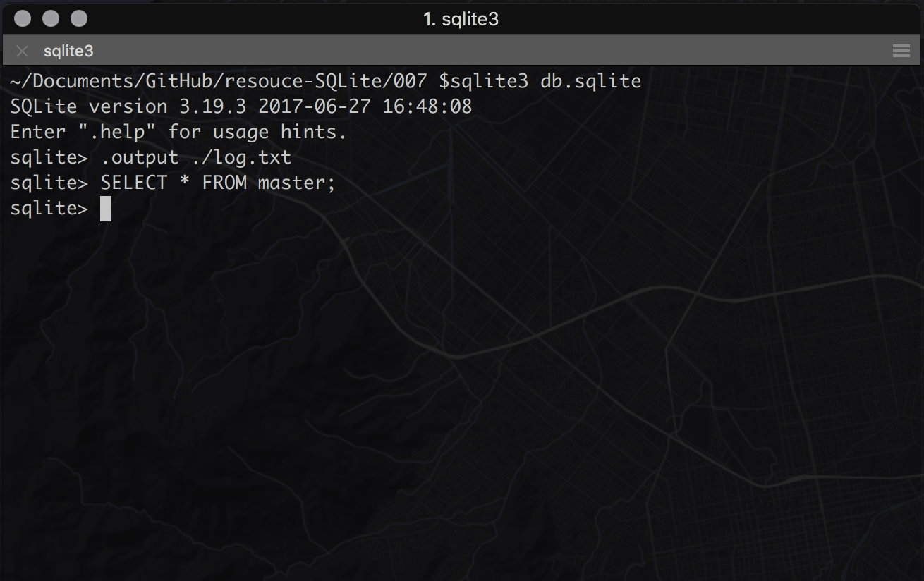924x581 pixels.
Task: Open the hamburger menu in tab bar
Action: (x=901, y=51)
